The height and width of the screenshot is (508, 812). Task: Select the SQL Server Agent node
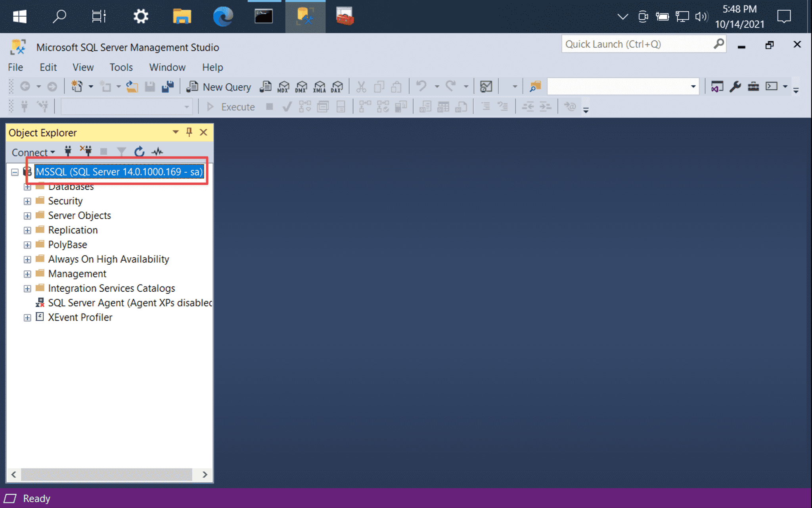pos(130,303)
